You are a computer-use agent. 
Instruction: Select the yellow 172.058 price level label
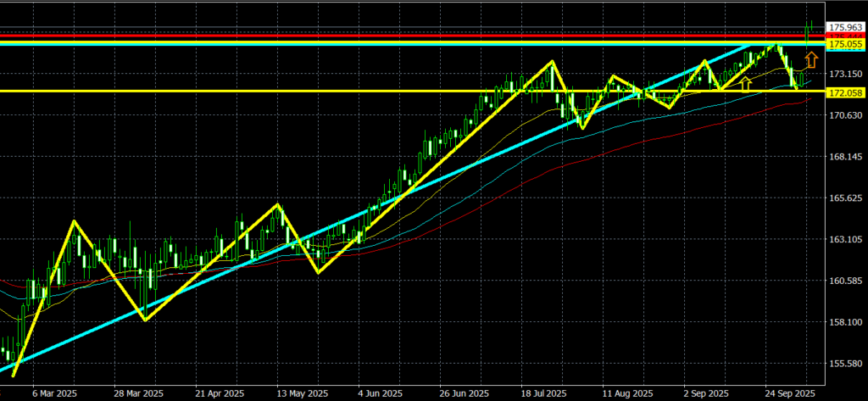pyautogui.click(x=846, y=92)
